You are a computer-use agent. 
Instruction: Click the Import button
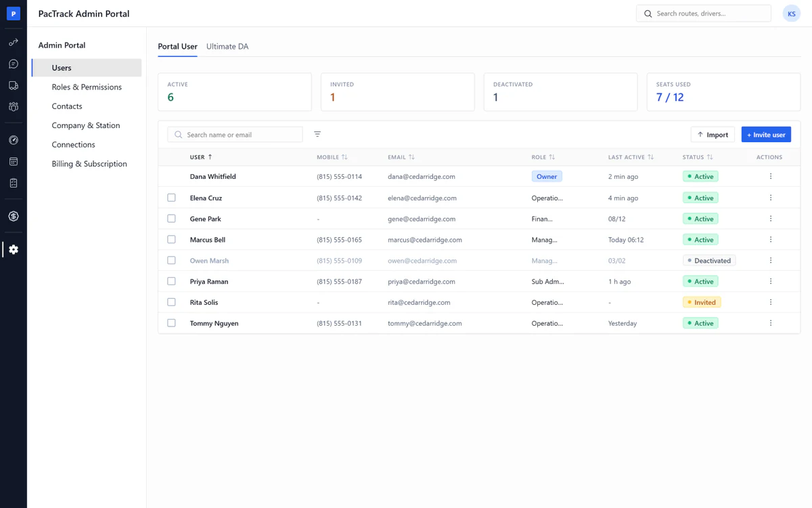[713, 135]
